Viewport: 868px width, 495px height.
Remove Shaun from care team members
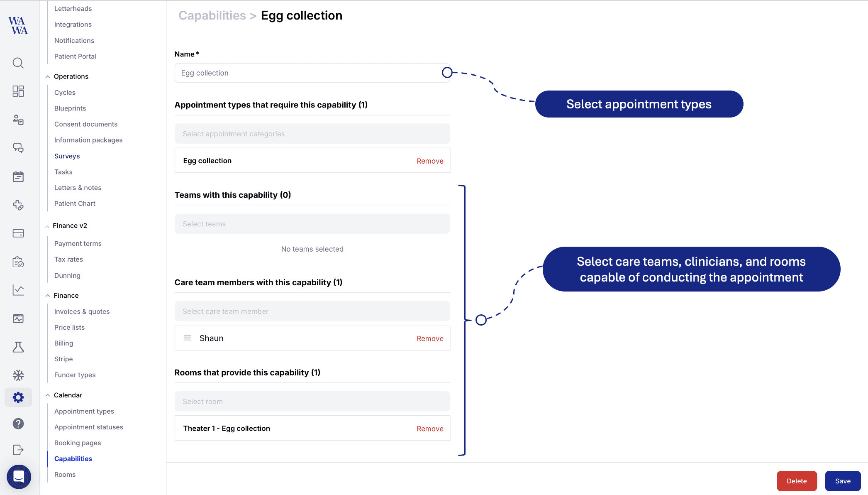pos(430,338)
